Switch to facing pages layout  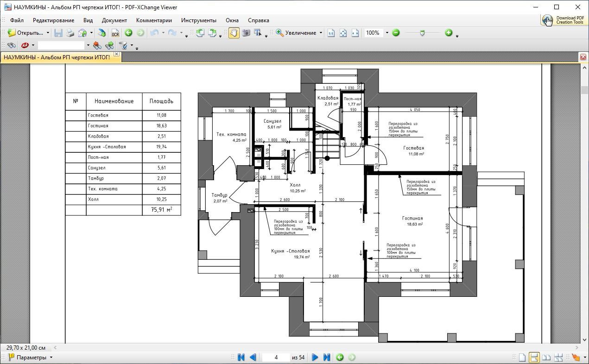click(x=546, y=357)
